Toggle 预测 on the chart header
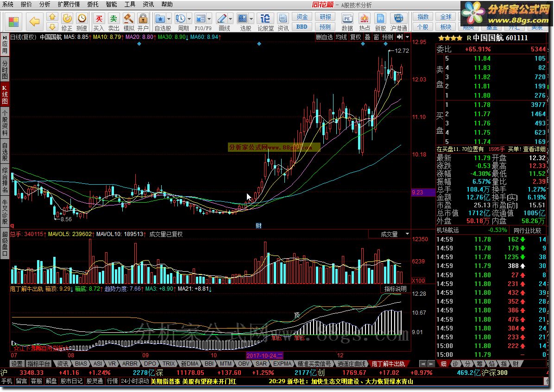 click(388, 37)
